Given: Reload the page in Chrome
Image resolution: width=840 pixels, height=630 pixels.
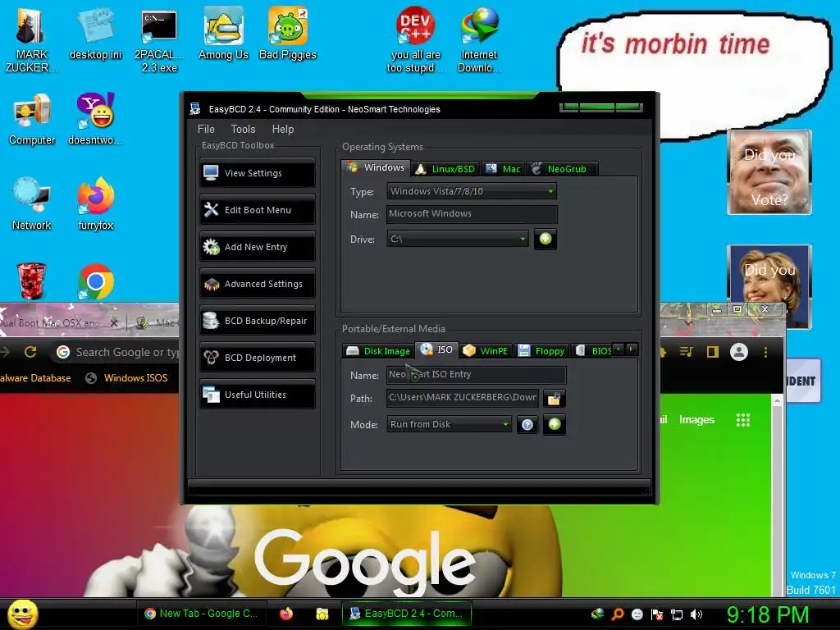Looking at the screenshot, I should tap(30, 352).
